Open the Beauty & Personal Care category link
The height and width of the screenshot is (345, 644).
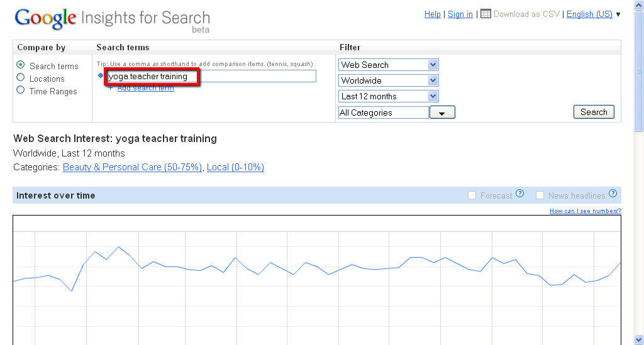point(132,167)
